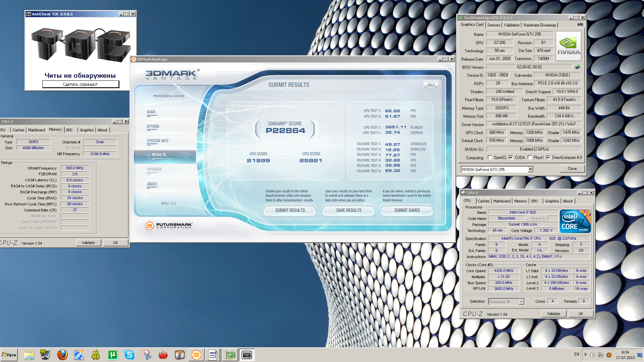
Task: Switch to 3DMark Vantage taskbar button
Action: point(197,355)
